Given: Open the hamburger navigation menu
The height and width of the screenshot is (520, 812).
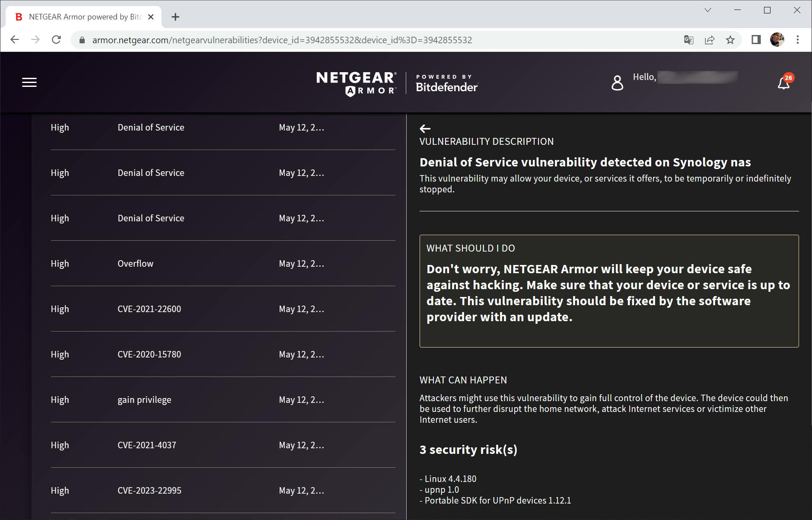Looking at the screenshot, I should [x=29, y=83].
